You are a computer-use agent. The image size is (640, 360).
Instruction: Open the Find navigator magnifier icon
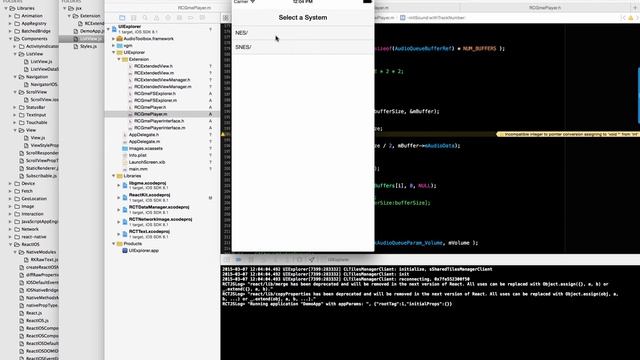(x=145, y=18)
